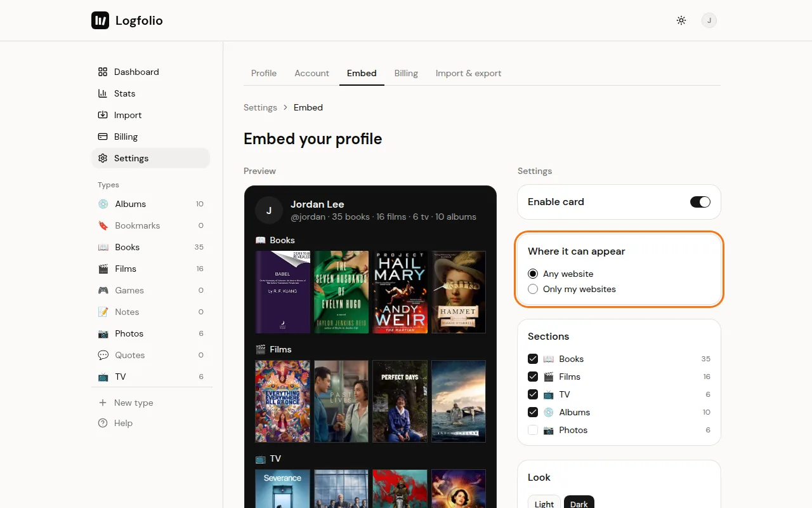Click the Logfolio logo icon
Viewport: 812px width, 508px height.
click(100, 20)
